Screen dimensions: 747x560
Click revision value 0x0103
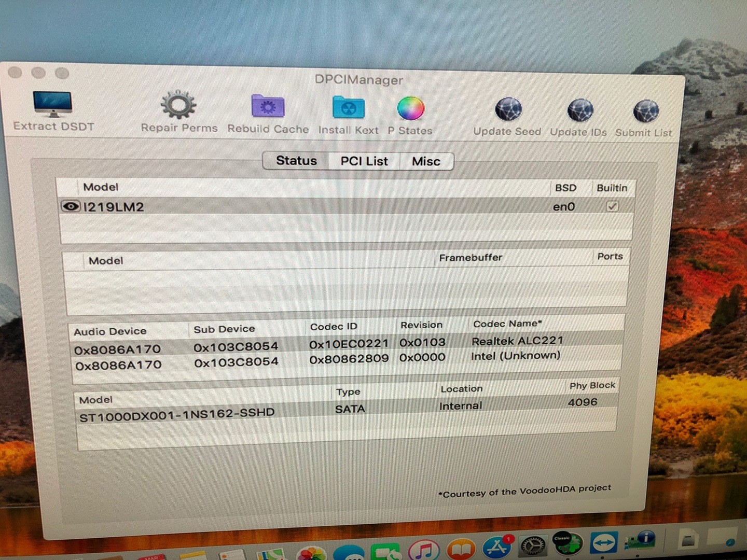(x=422, y=342)
